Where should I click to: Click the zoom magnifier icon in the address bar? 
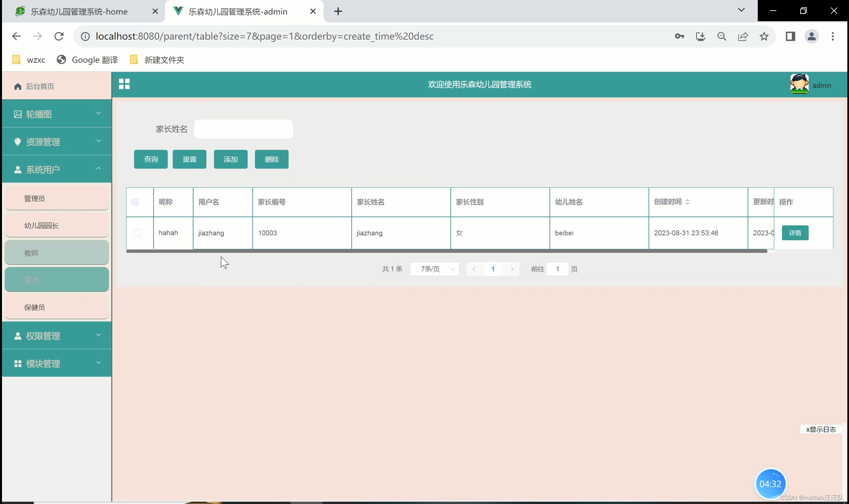click(722, 36)
